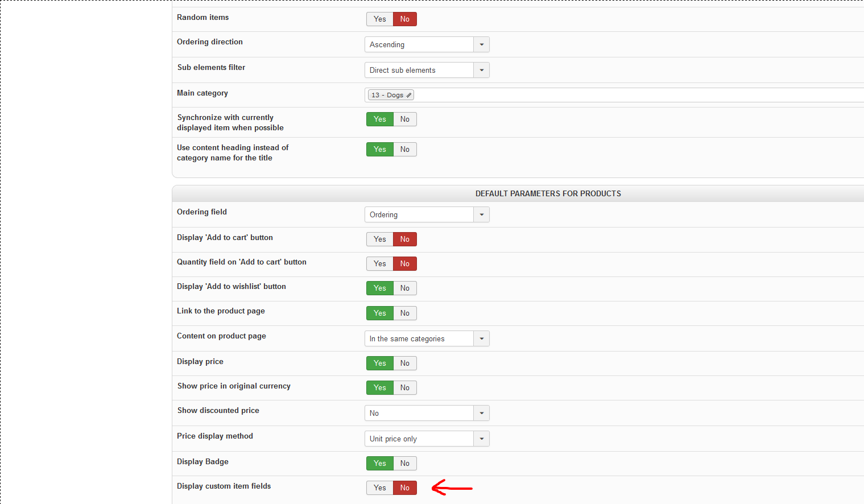Click No for Display custom item fields

click(405, 488)
